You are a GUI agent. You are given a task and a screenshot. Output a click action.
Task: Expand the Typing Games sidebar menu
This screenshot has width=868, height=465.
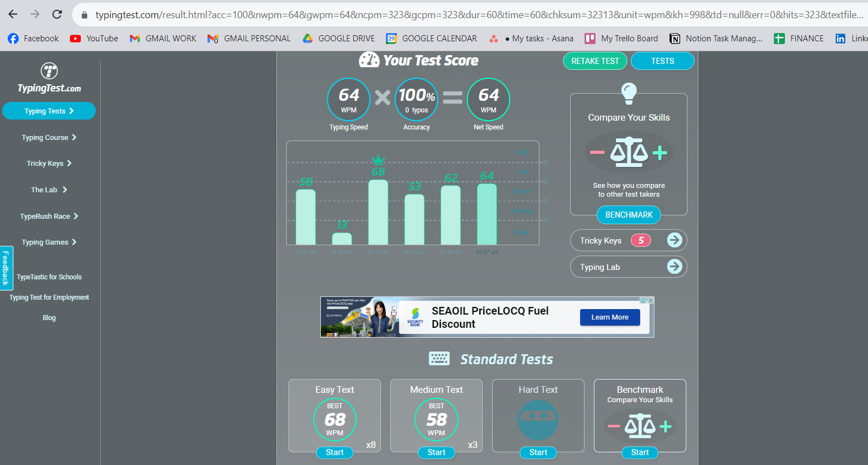49,242
